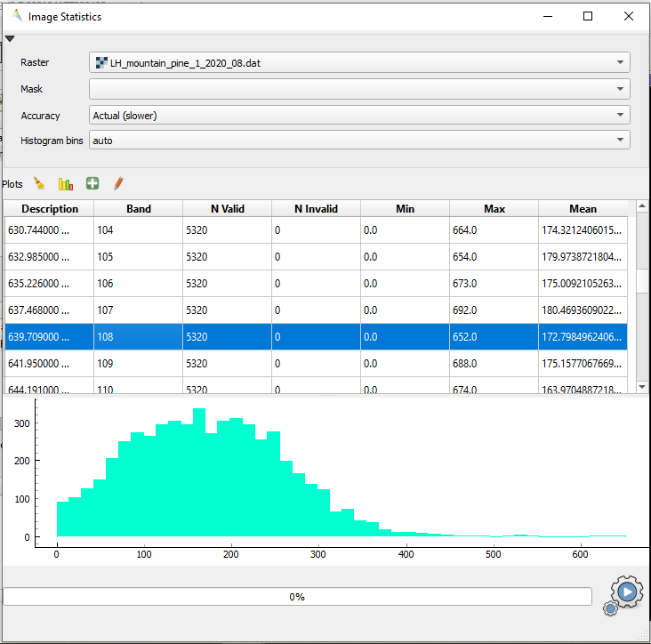Open the Raster dropdown list
The width and height of the screenshot is (651, 644).
pyautogui.click(x=359, y=62)
